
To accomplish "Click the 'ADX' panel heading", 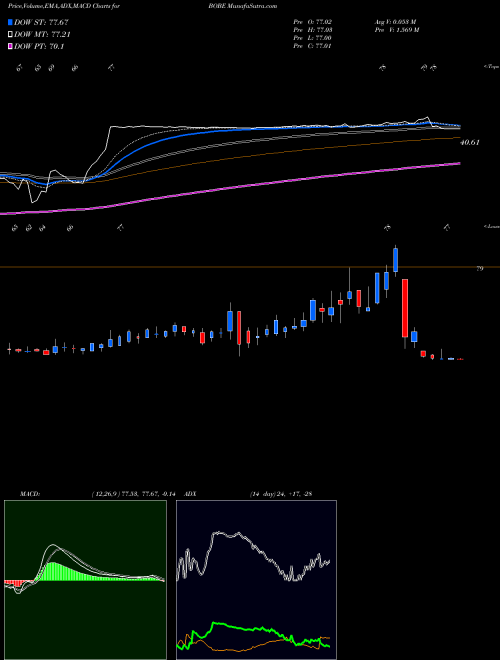I will 190,494.
